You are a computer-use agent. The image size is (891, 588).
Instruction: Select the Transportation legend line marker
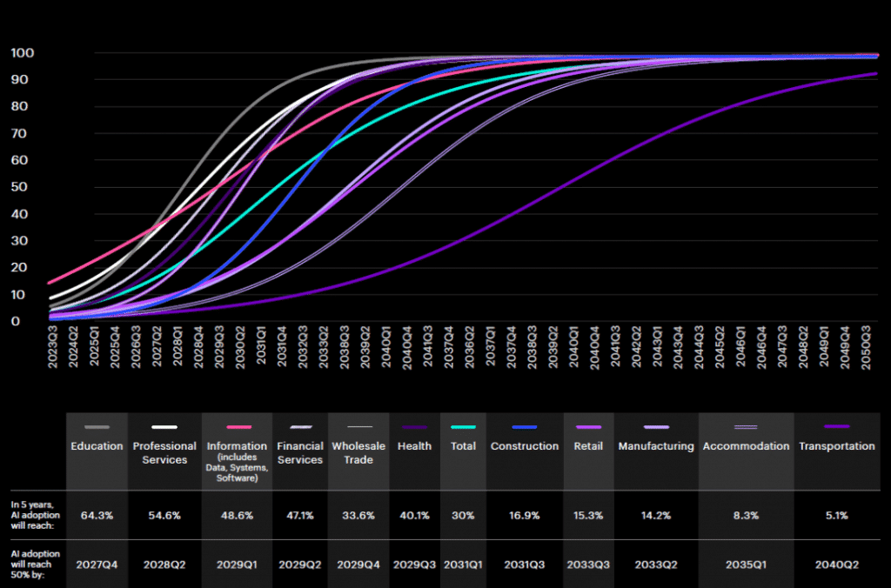837,426
